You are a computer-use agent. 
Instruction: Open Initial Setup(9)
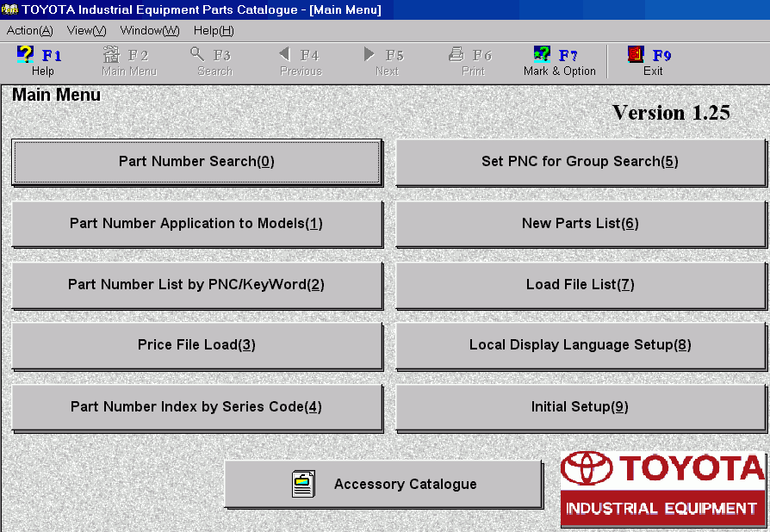[581, 407]
